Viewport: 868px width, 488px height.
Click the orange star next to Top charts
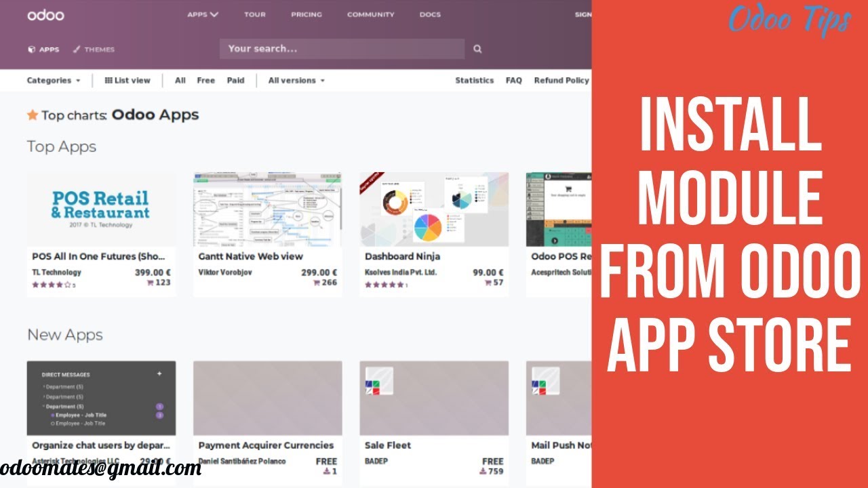click(x=33, y=115)
